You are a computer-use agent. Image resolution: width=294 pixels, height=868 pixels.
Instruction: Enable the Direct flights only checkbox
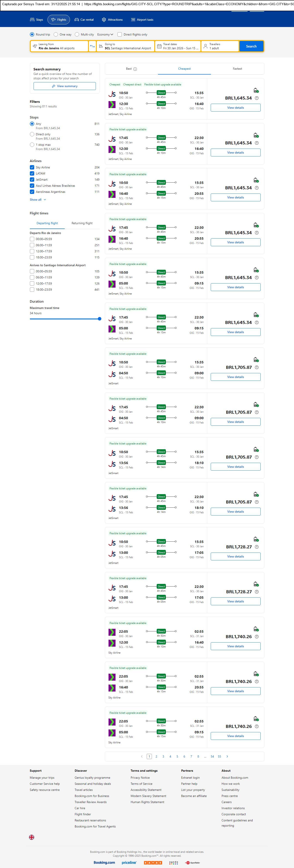tap(120, 34)
